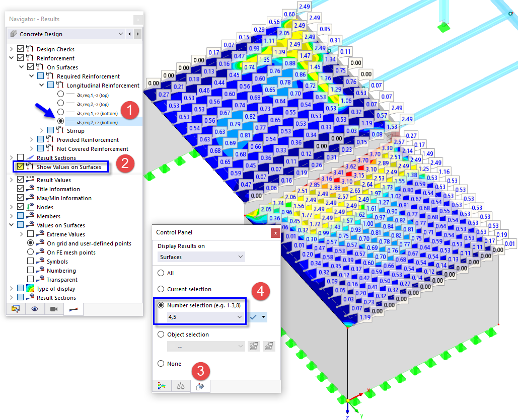Open the Navigator Display tab with eye icon
The width and height of the screenshot is (518, 420).
(35, 309)
